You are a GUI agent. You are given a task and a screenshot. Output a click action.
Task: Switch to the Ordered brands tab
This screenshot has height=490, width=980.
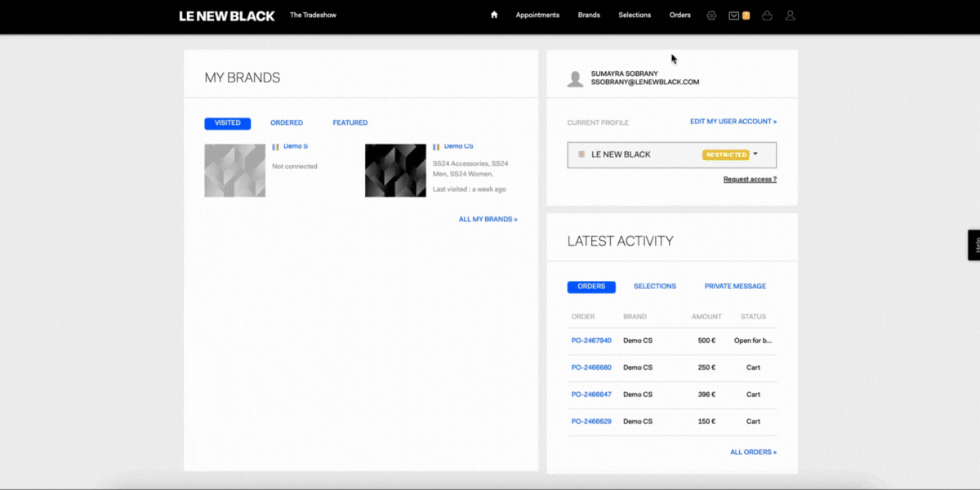point(287,123)
